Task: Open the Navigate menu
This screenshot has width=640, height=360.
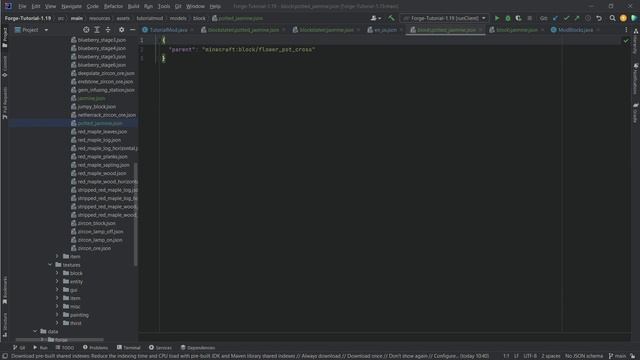Action: tap(71, 6)
